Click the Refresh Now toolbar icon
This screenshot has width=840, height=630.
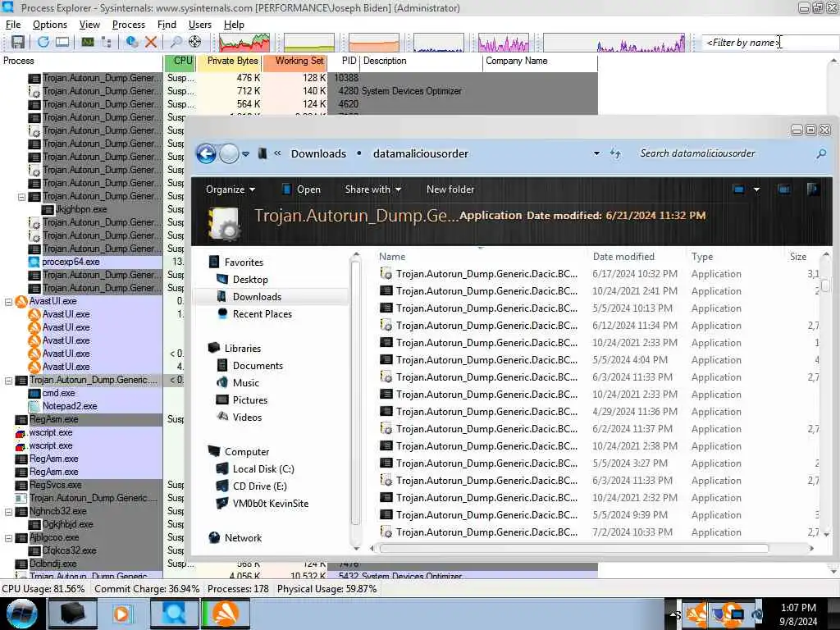43,42
